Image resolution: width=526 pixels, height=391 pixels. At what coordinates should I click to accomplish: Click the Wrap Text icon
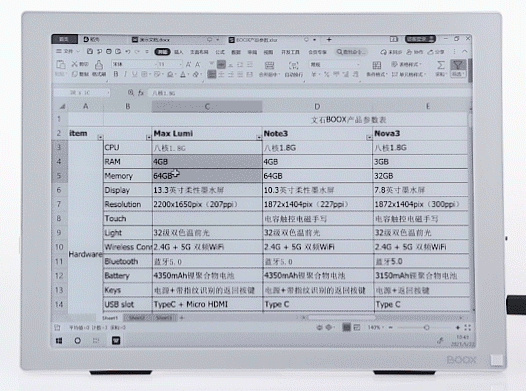[294, 65]
